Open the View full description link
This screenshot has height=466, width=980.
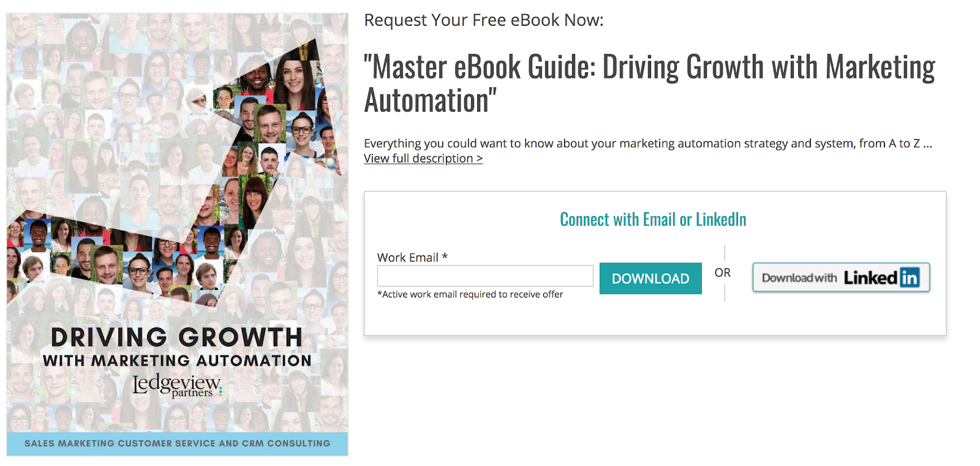(x=423, y=158)
